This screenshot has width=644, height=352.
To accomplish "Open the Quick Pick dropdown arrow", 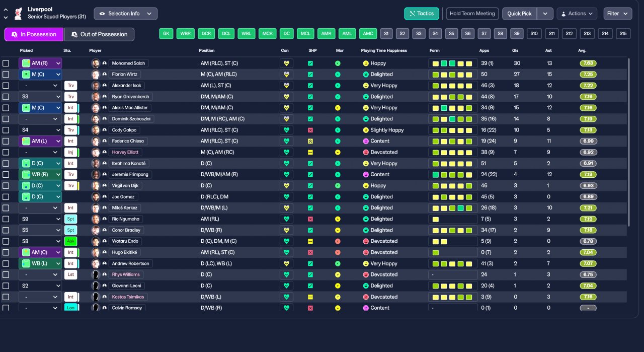I will (x=545, y=14).
